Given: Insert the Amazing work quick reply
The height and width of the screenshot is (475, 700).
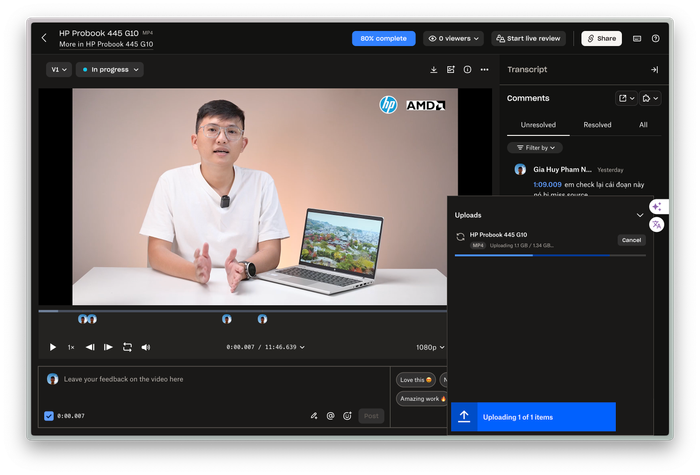Looking at the screenshot, I should (422, 399).
